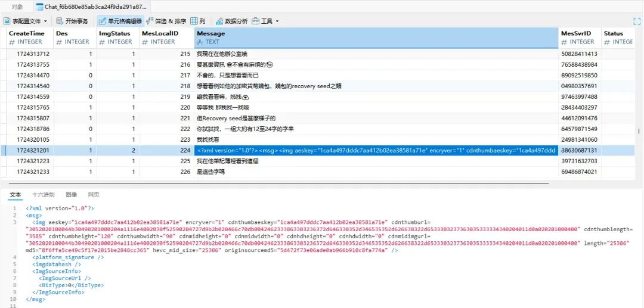Select message cell 讓我看看嘛，姊姊

coord(376,97)
